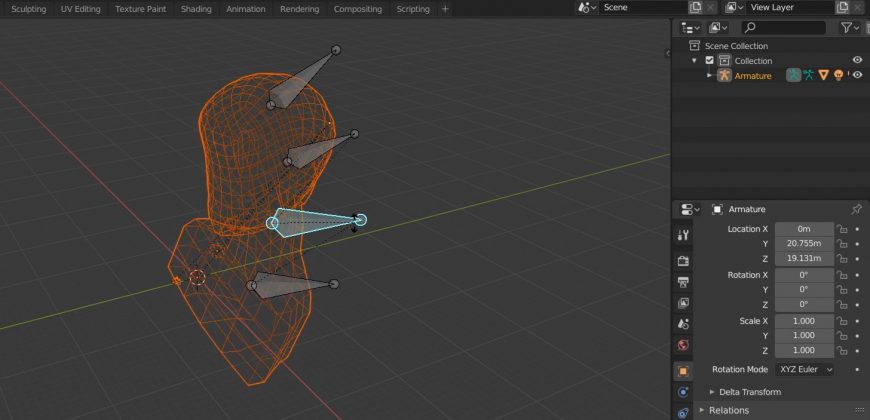
Task: Expand the Armature tree item
Action: 709,75
